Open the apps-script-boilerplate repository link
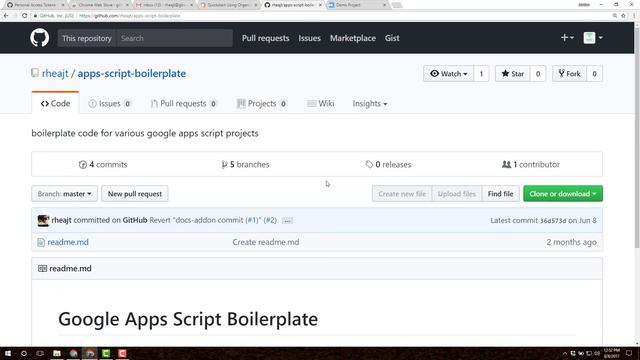 point(132,73)
